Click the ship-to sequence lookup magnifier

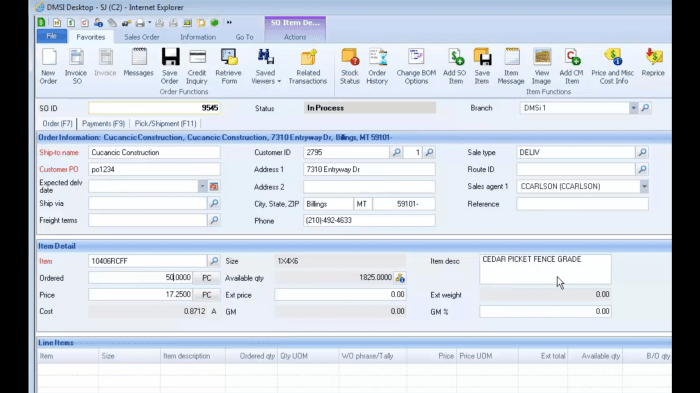click(x=429, y=152)
